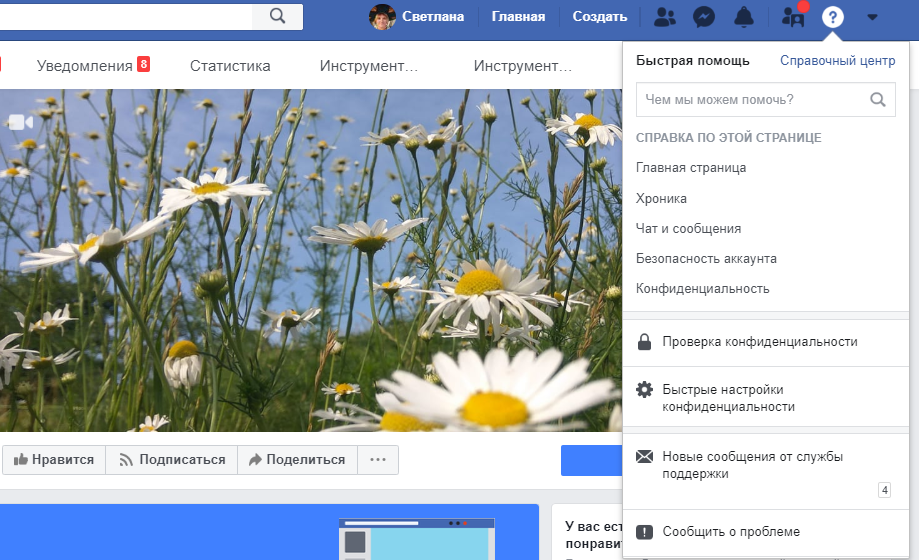
Task: Open the first Инструмент… tab
Action: 369,66
